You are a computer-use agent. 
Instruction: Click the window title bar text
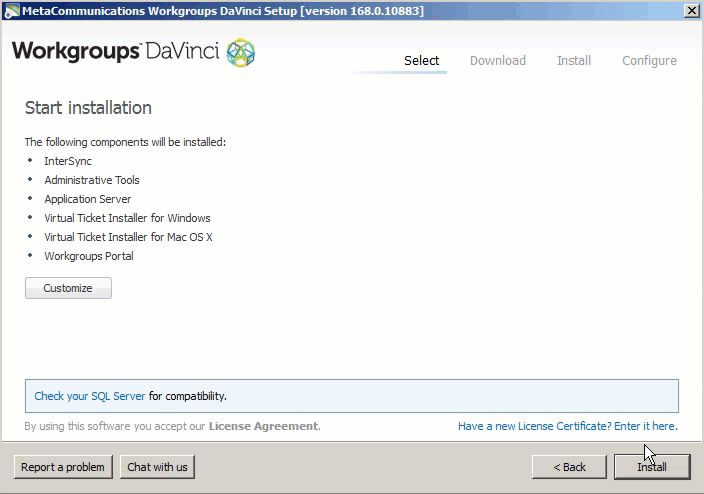point(223,11)
